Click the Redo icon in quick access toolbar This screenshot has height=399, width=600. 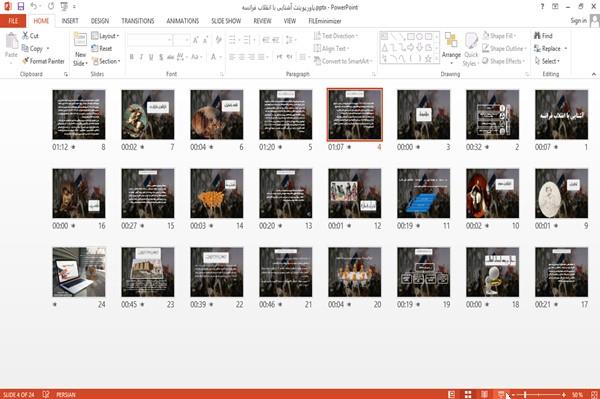pyautogui.click(x=51, y=6)
